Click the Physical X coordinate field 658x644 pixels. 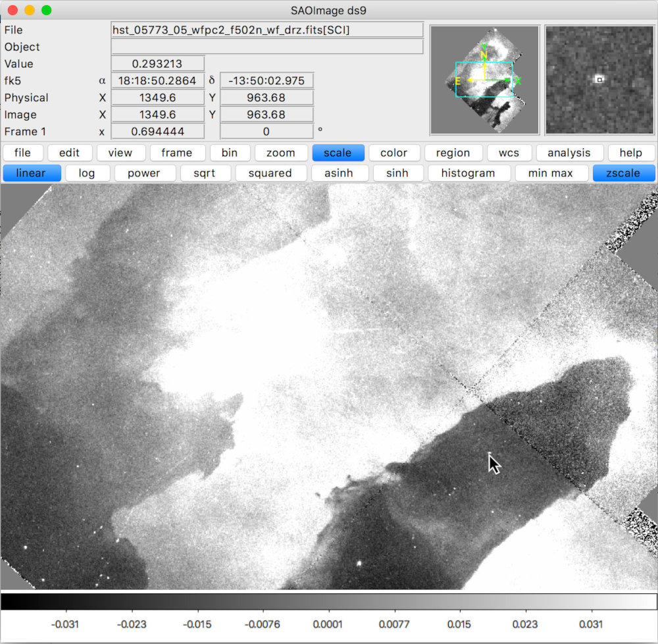coord(158,97)
